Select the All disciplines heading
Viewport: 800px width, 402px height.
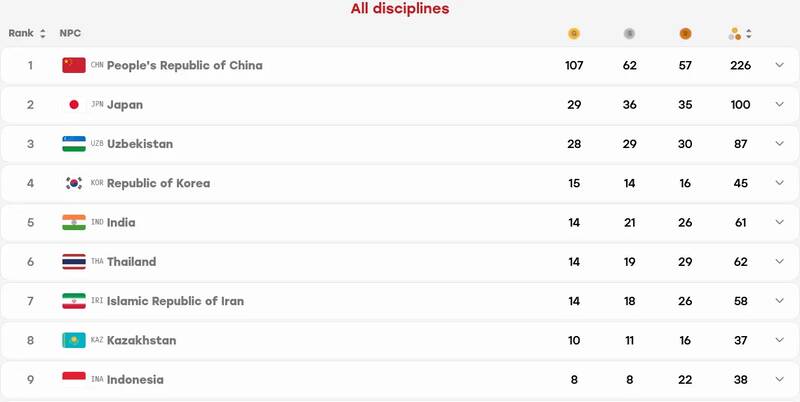[x=400, y=9]
